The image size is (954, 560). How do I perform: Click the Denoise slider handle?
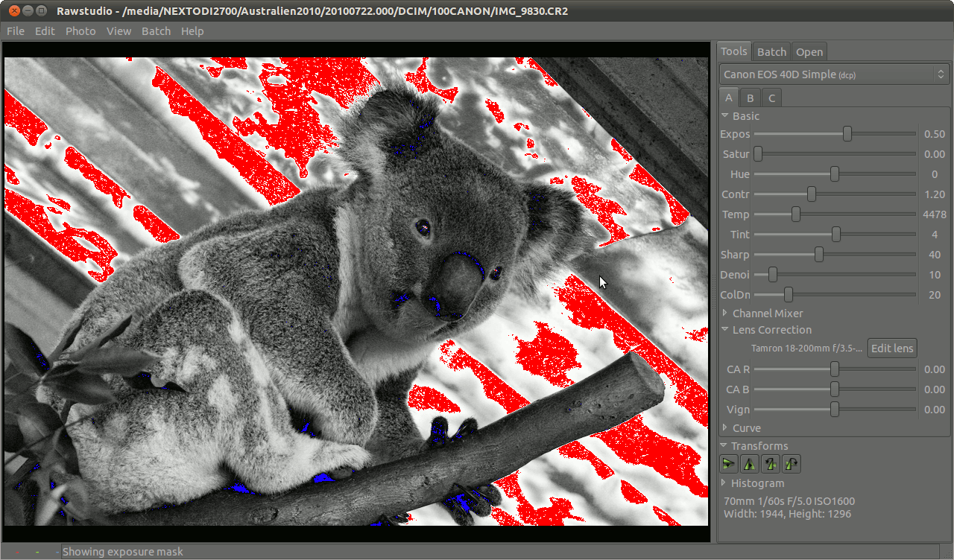coord(773,275)
